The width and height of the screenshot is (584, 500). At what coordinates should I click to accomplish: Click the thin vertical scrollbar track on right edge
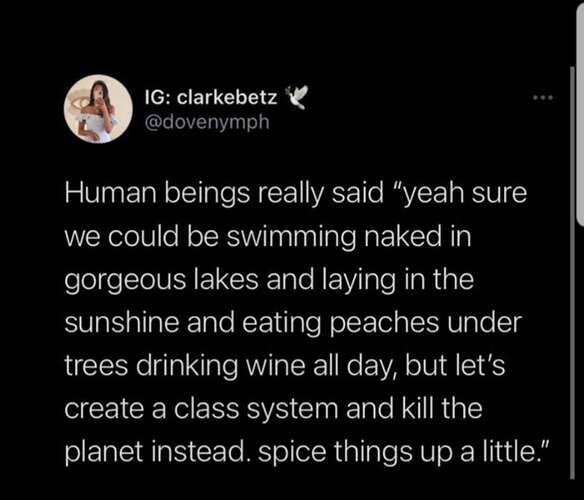572,273
